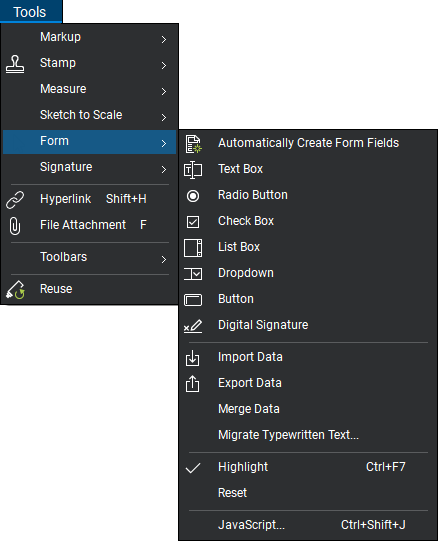
Task: Expand the Measure submenu chevron
Action: tap(164, 91)
